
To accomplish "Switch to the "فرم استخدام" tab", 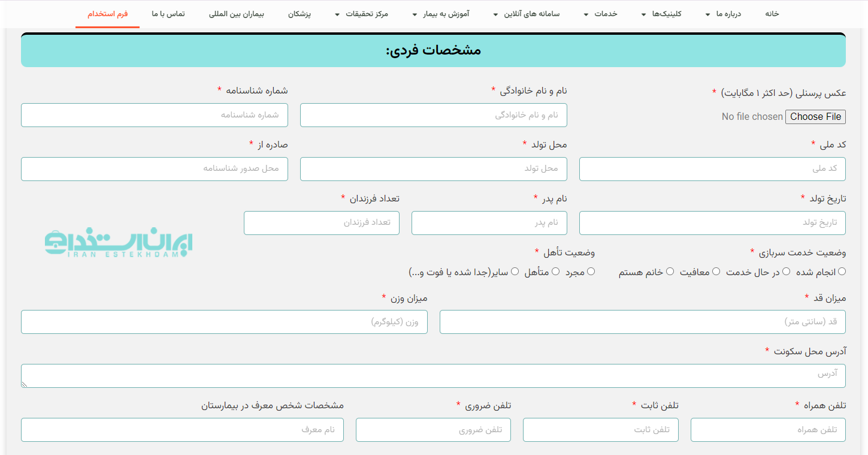I will pyautogui.click(x=107, y=13).
